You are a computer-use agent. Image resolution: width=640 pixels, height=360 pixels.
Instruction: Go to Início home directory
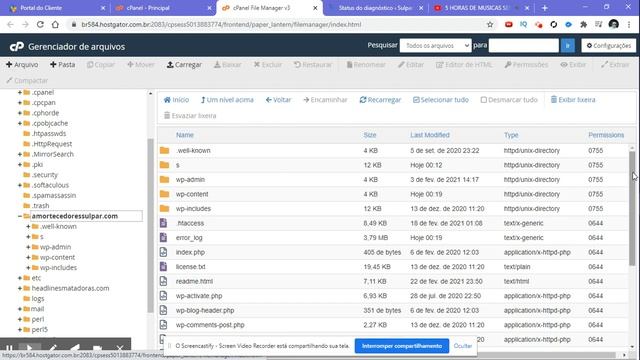tap(176, 100)
